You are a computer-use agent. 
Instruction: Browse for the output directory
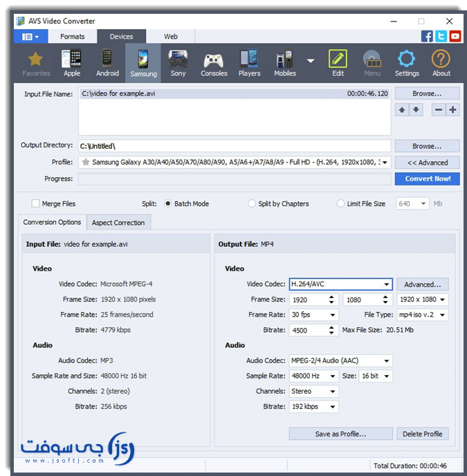point(427,146)
